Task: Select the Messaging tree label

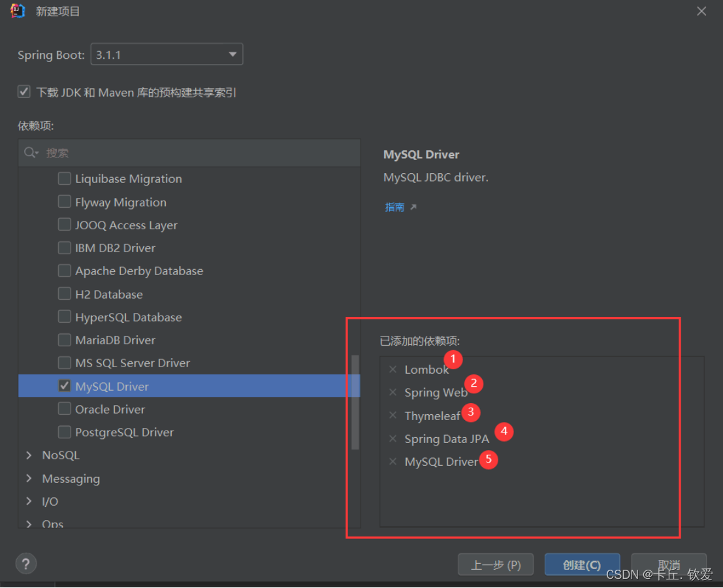Action: [71, 479]
